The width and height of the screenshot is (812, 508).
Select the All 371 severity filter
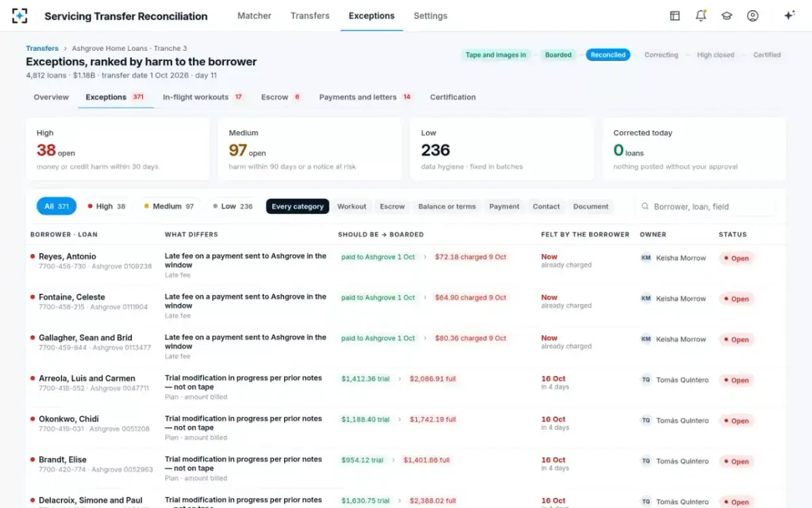[56, 207]
